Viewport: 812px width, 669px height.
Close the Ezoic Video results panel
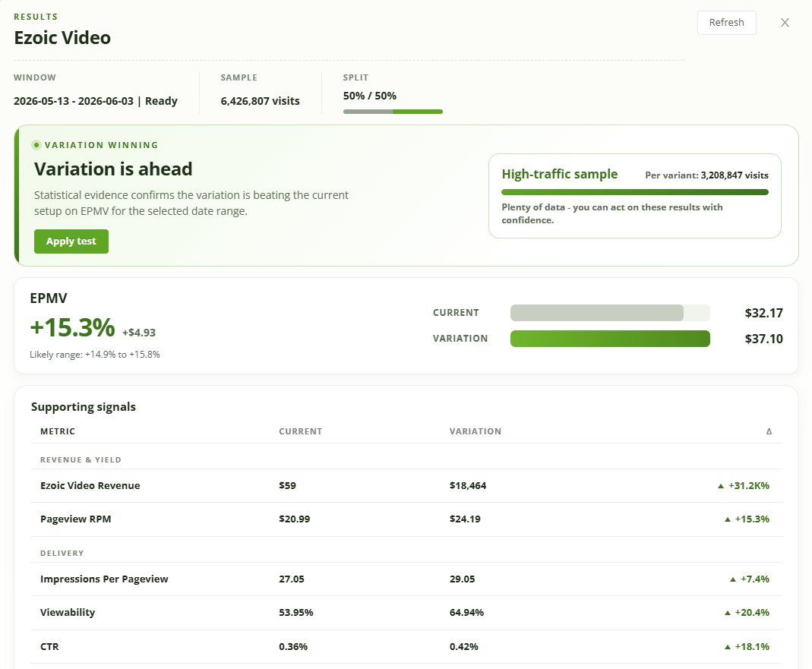point(785,23)
